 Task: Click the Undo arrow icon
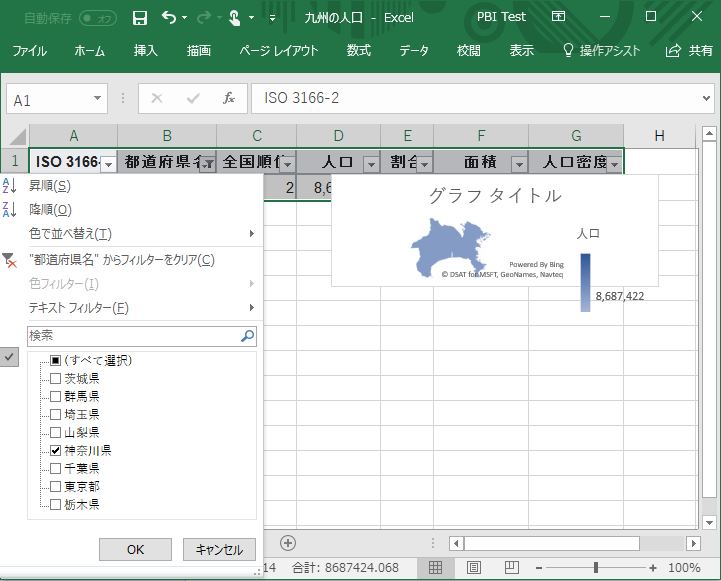click(168, 17)
